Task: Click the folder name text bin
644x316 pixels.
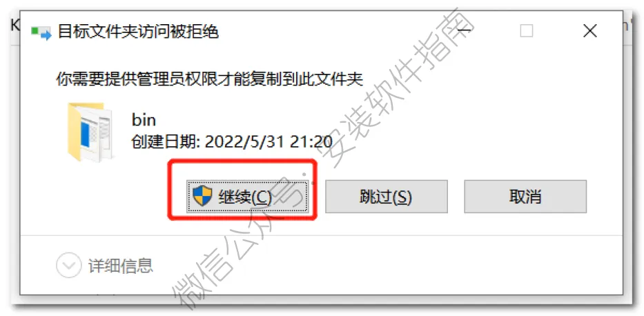Action: pos(144,120)
